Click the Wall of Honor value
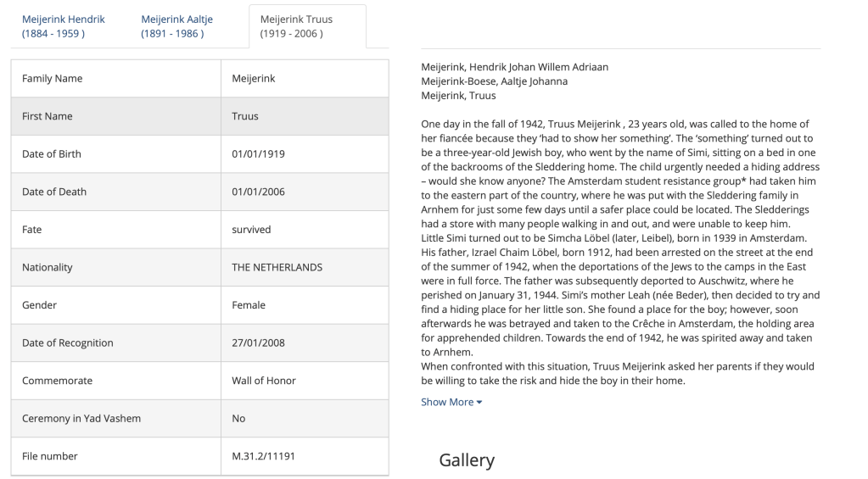 click(264, 381)
